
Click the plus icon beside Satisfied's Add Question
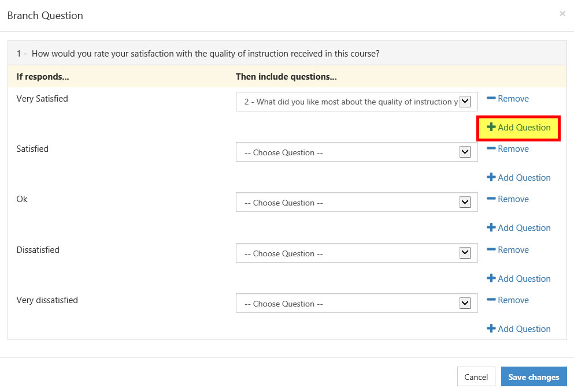(x=492, y=177)
